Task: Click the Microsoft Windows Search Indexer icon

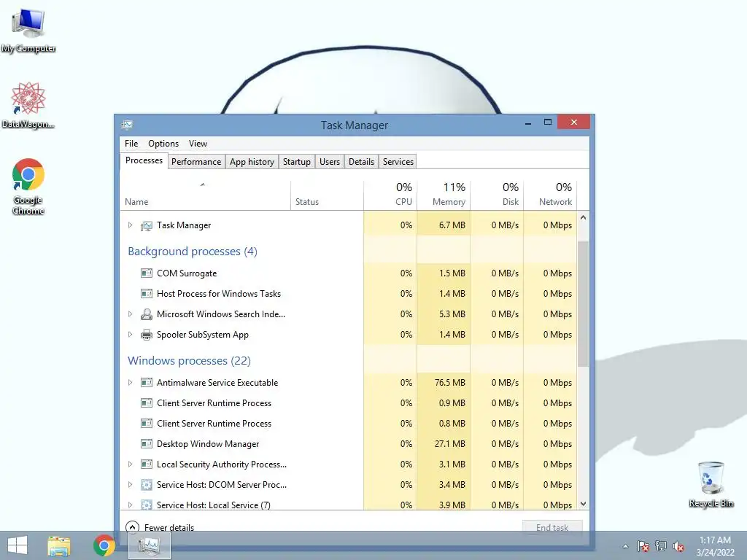Action: [146, 314]
